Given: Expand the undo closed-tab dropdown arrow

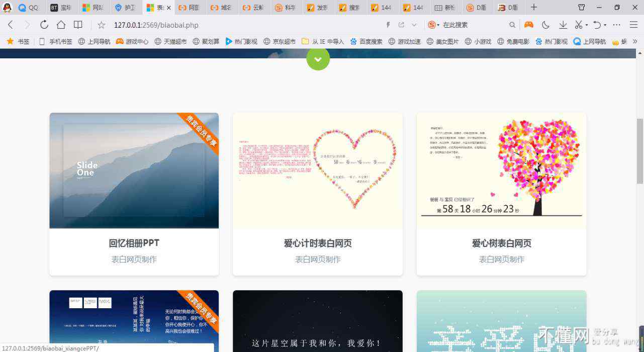Looking at the screenshot, I should coord(605,25).
